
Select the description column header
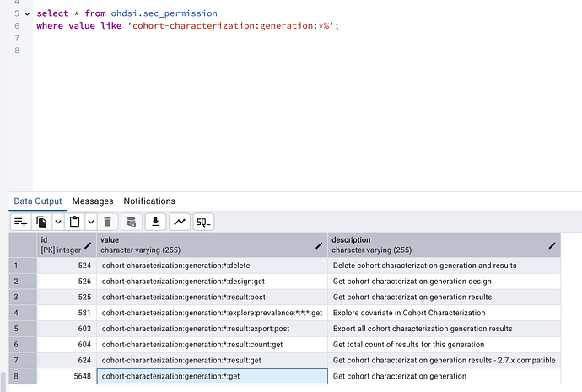[x=445, y=245]
